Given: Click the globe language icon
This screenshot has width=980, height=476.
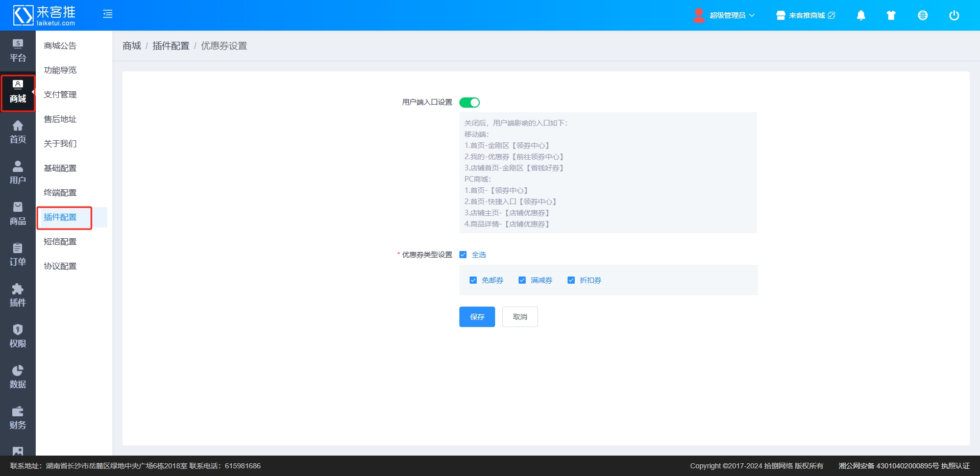Looking at the screenshot, I should pos(922,15).
